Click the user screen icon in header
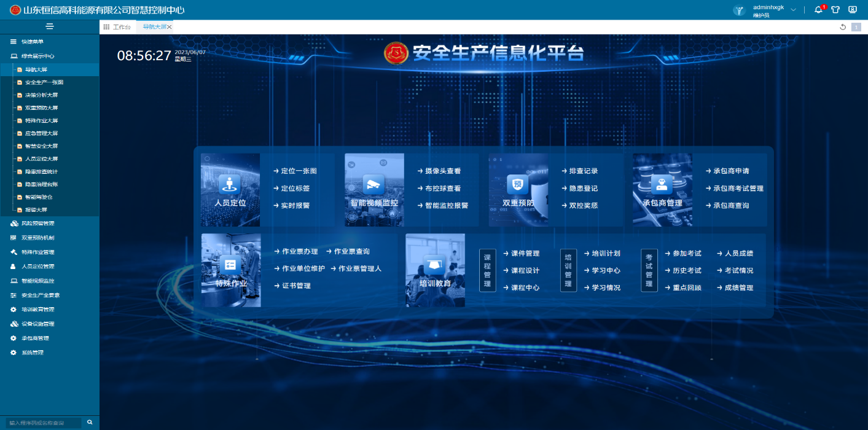This screenshot has height=430, width=868. click(853, 10)
